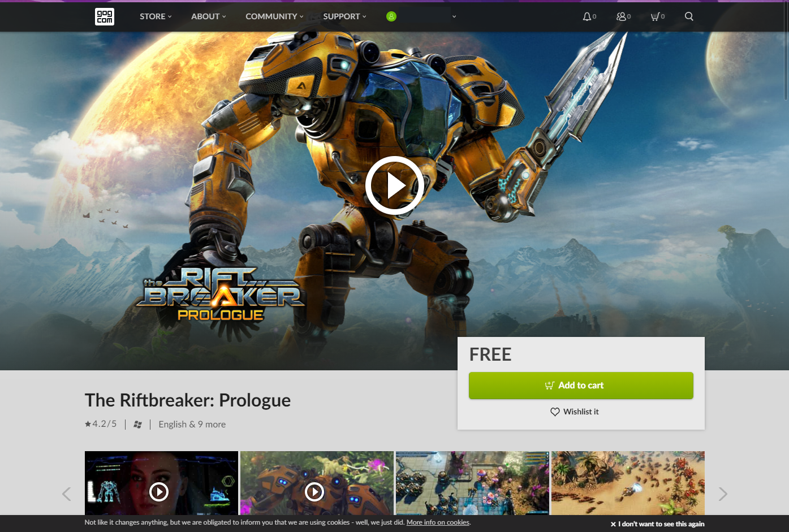Click the page vertical scrollbar
Screen dimensions: 789x532
[786, 51]
